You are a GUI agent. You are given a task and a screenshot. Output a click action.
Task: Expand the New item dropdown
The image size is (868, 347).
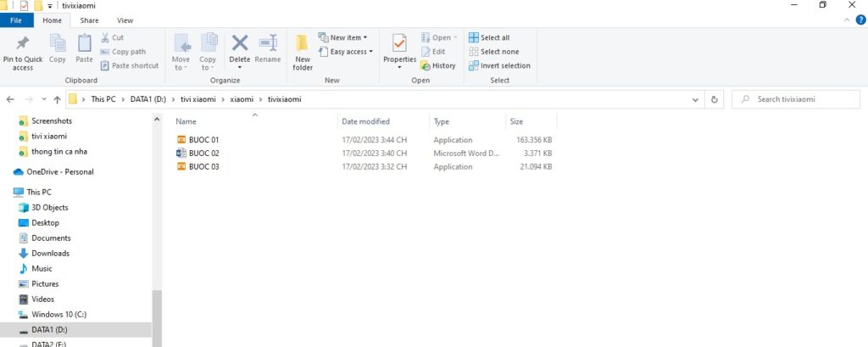[343, 37]
